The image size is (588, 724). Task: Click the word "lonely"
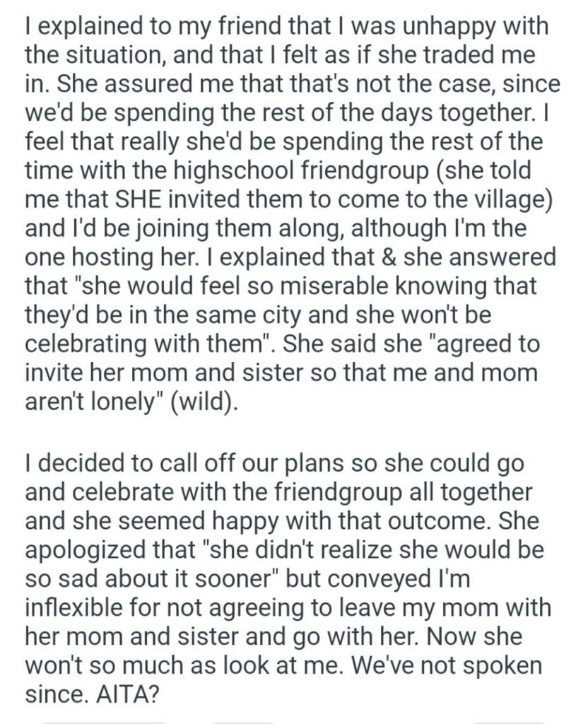(129, 402)
